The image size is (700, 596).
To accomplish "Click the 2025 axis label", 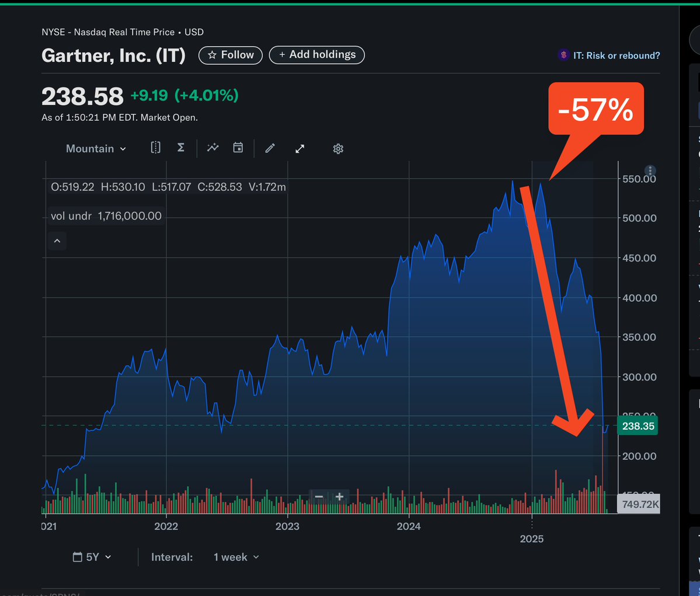I will [532, 539].
